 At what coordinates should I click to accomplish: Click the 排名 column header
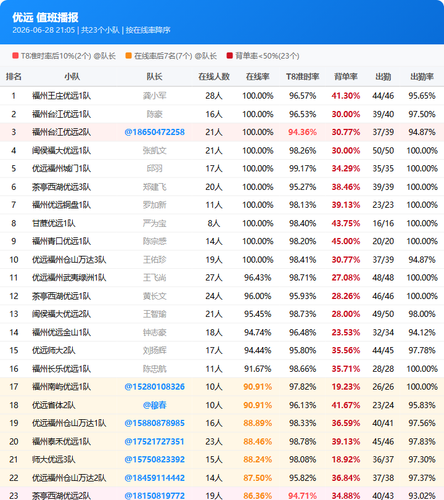14,77
